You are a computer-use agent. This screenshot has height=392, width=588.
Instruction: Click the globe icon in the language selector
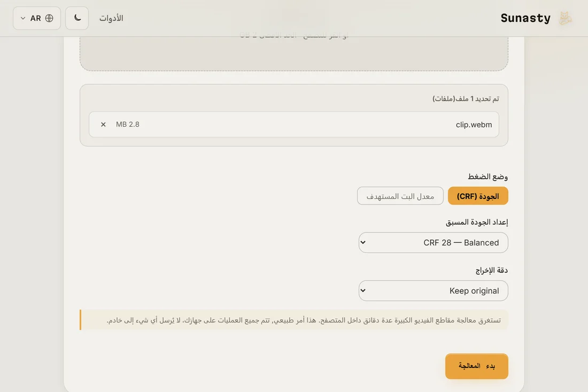click(x=49, y=18)
